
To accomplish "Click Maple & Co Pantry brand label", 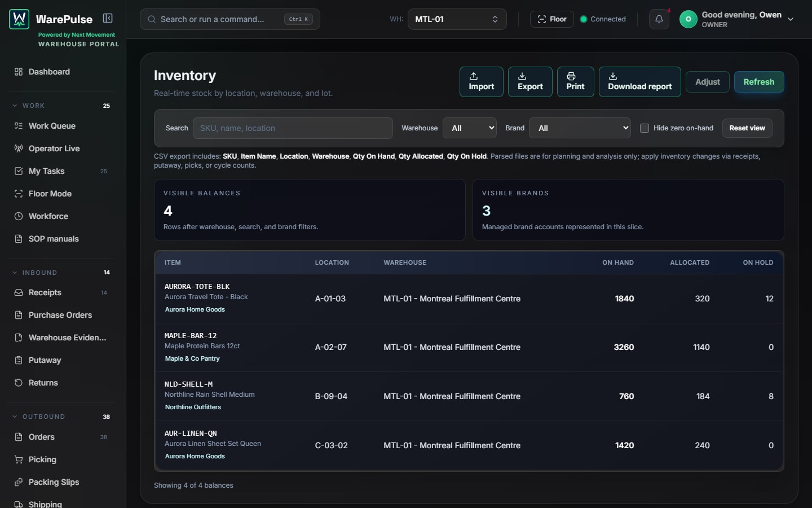I will coord(192,358).
